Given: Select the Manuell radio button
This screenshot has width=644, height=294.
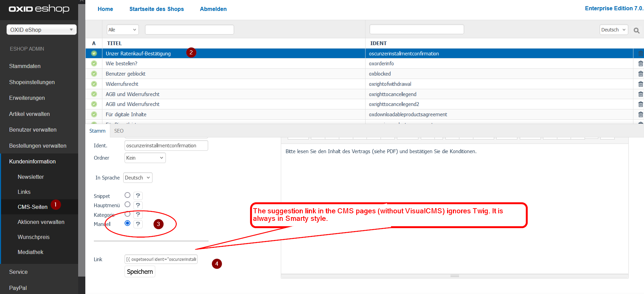Looking at the screenshot, I should click(127, 223).
